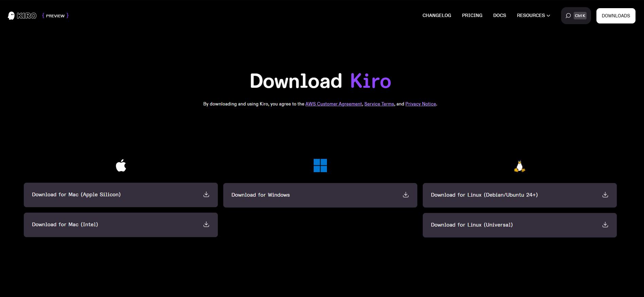Screen dimensions: 644x297
Task: Click the Windows logo icon
Action: click(x=320, y=166)
